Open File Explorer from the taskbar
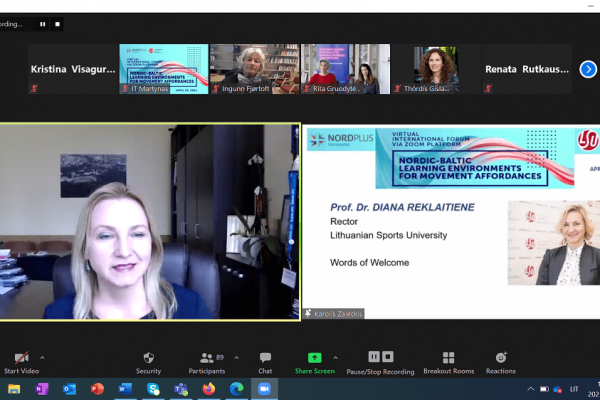 (14, 389)
